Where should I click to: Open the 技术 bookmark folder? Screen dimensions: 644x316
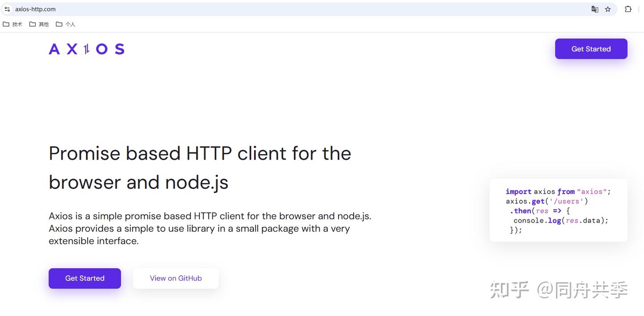[x=13, y=24]
